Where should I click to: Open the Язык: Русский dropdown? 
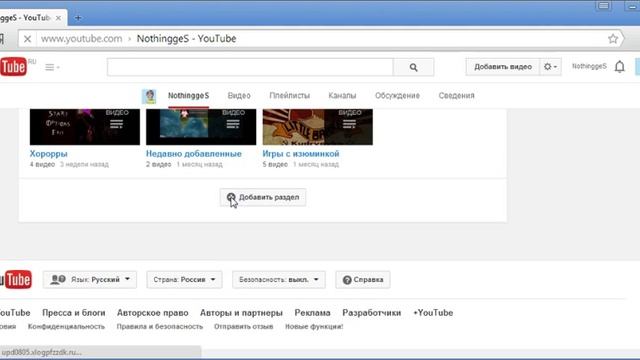click(x=90, y=280)
